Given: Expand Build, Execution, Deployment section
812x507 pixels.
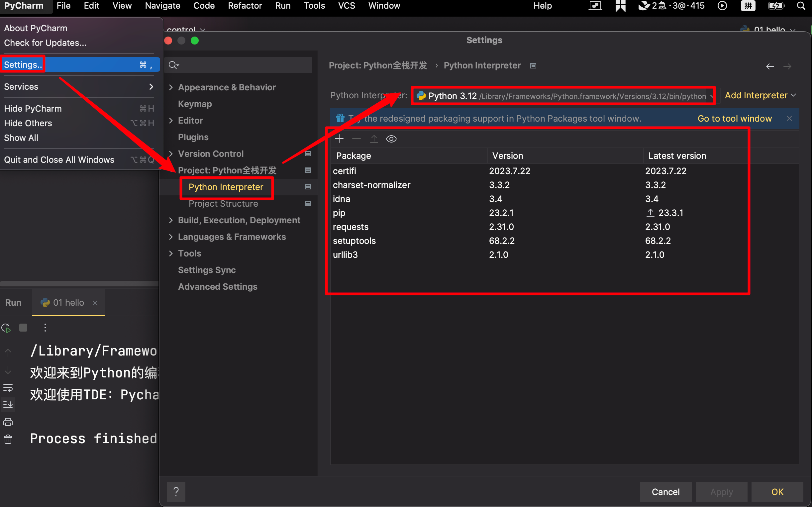Looking at the screenshot, I should coord(171,220).
